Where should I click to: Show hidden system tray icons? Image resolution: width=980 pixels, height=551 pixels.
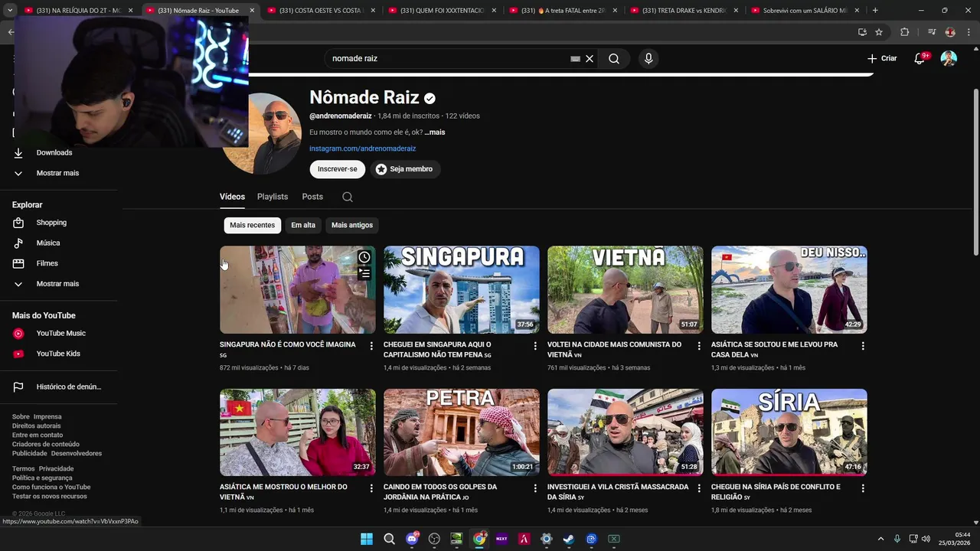880,539
